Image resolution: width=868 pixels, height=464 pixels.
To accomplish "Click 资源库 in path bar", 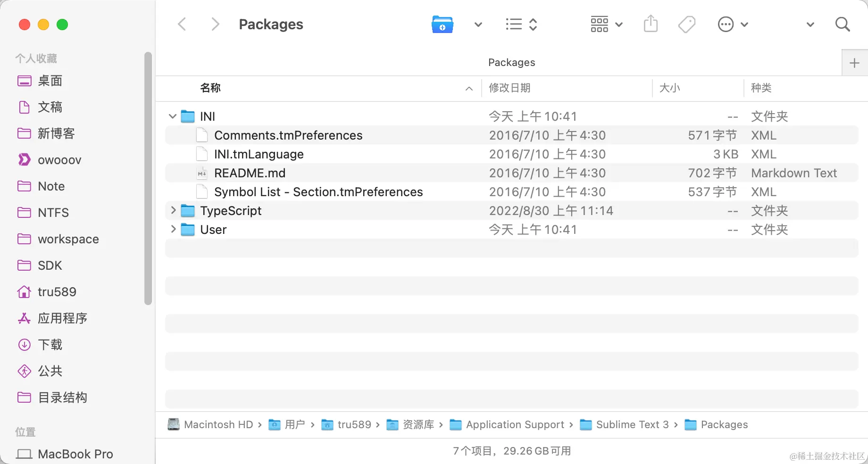I will 410,424.
